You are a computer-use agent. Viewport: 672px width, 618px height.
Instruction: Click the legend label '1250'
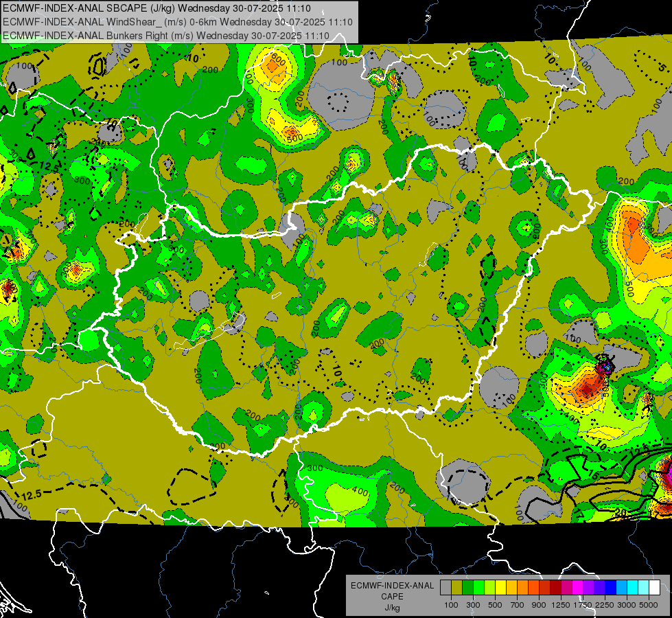click(561, 605)
